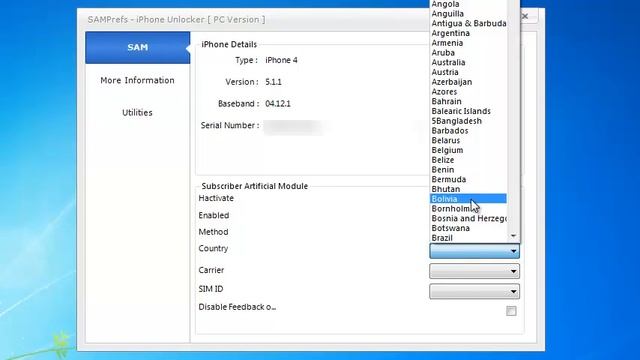
Task: Select Bermuda from the country list
Action: 469,180
